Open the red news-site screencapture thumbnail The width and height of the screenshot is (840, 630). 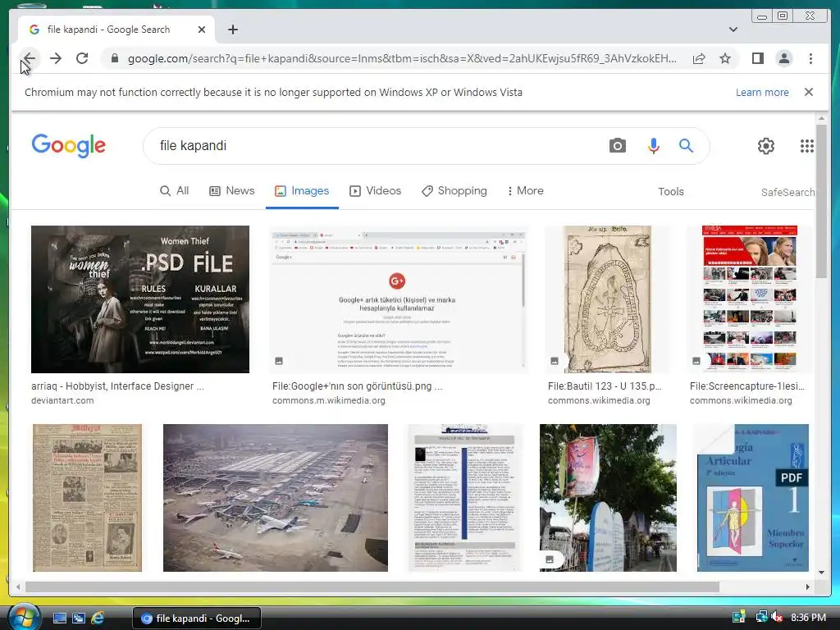point(750,299)
